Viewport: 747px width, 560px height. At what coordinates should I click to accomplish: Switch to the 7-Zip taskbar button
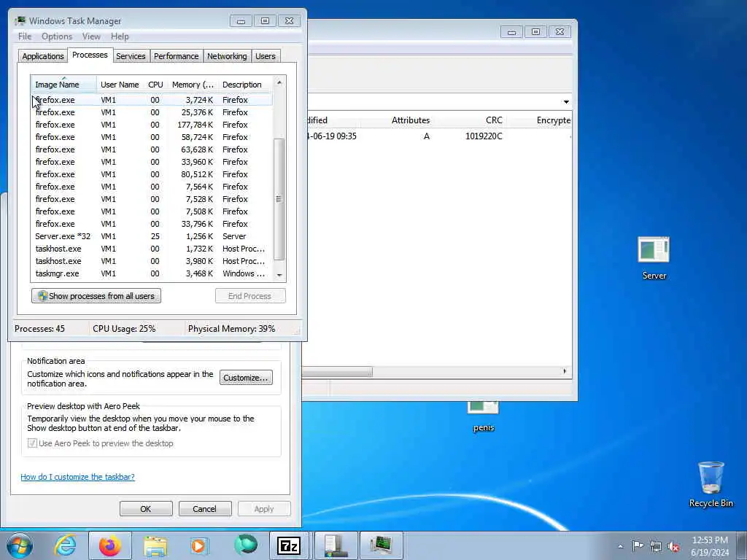pyautogui.click(x=289, y=545)
